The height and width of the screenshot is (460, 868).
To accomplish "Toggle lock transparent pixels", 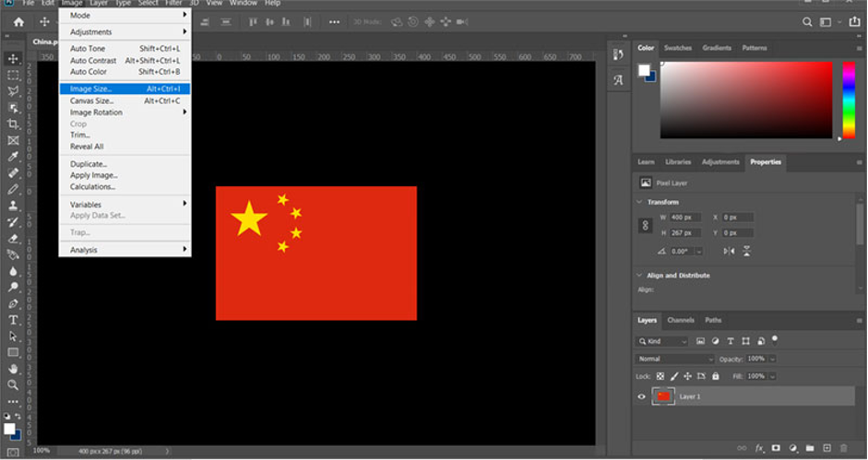I will 660,376.
